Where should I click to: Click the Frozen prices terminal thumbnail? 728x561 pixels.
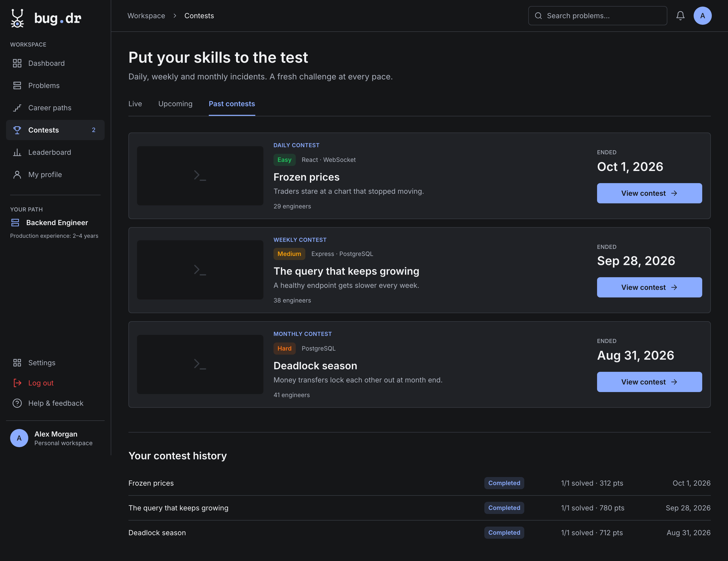click(200, 176)
